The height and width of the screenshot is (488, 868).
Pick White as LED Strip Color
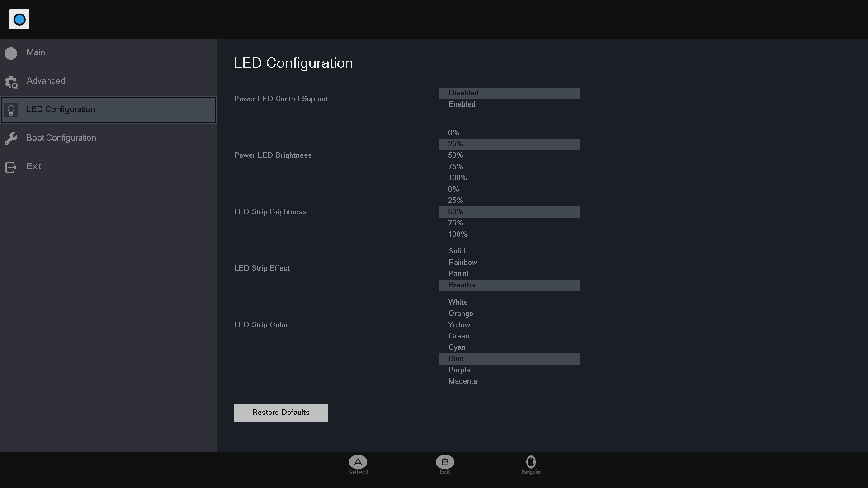[x=509, y=302]
